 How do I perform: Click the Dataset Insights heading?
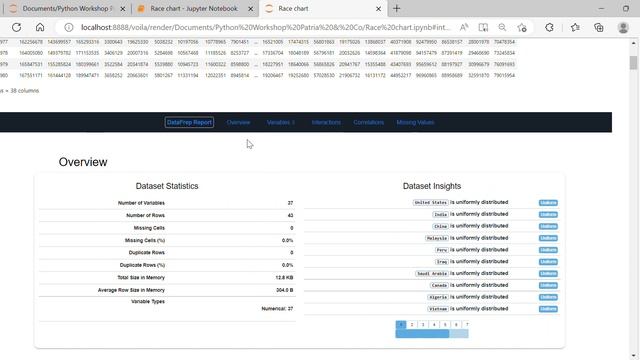pyautogui.click(x=432, y=186)
